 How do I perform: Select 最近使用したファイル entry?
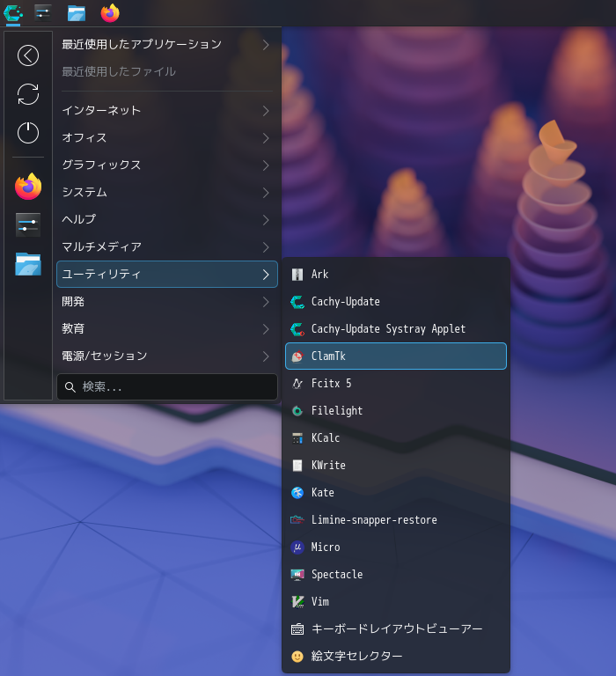(x=167, y=71)
